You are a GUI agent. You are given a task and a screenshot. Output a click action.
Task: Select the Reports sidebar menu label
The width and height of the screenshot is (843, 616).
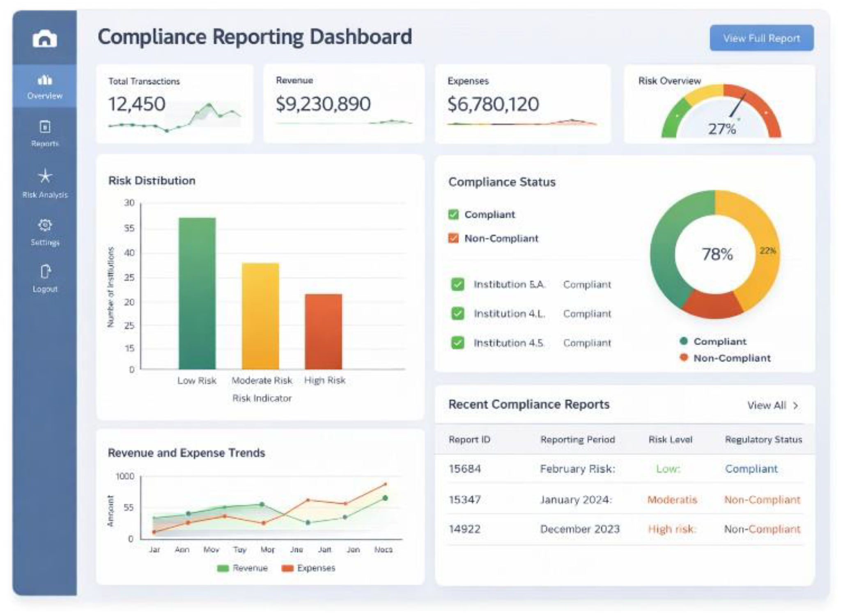click(x=45, y=144)
